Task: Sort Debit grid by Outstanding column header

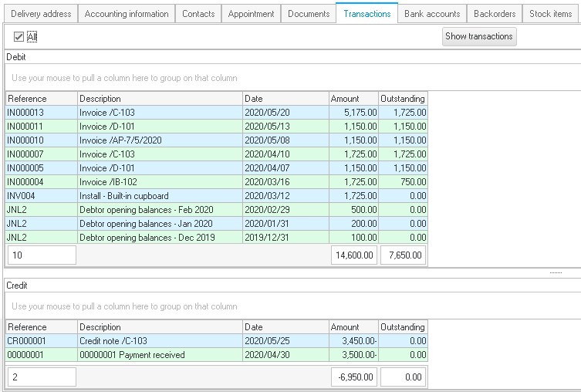Action: pos(402,99)
